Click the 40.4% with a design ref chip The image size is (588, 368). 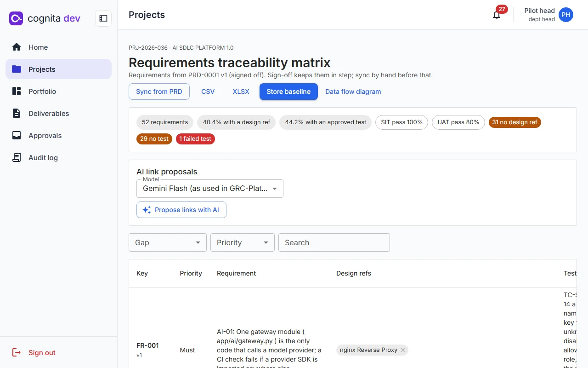click(x=237, y=122)
